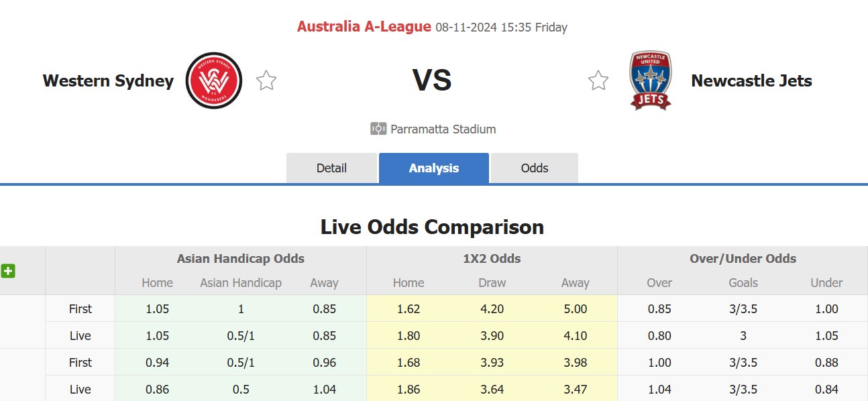Click the 1X2 Odds column header
The image size is (868, 401).
492,258
